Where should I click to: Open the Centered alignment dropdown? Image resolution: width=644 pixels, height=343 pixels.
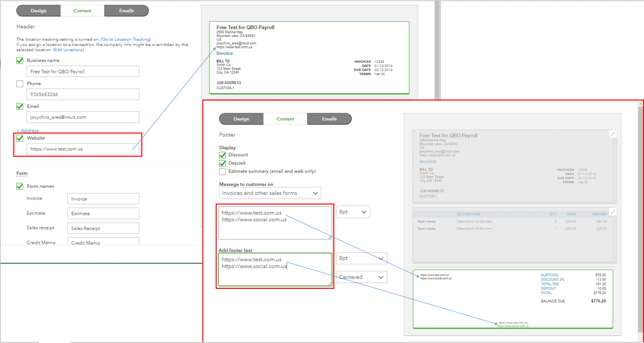click(361, 277)
